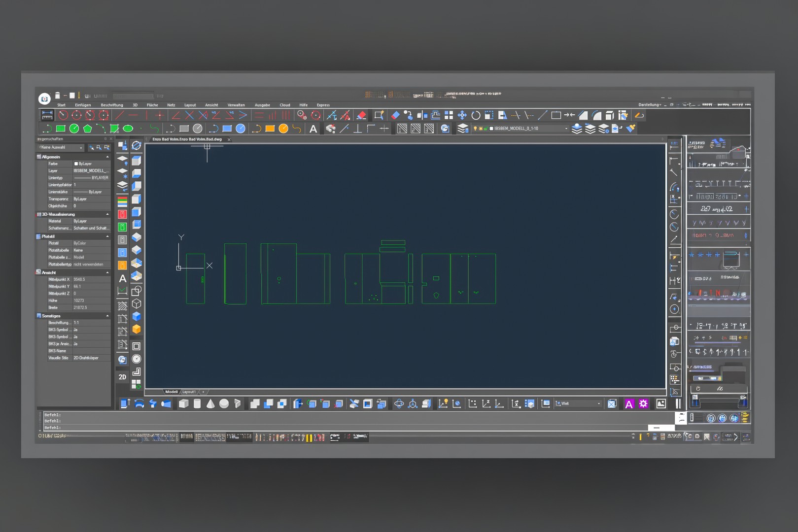Switch to the Layout1 tab
Viewport: 798px width, 532px height.
coord(189,392)
